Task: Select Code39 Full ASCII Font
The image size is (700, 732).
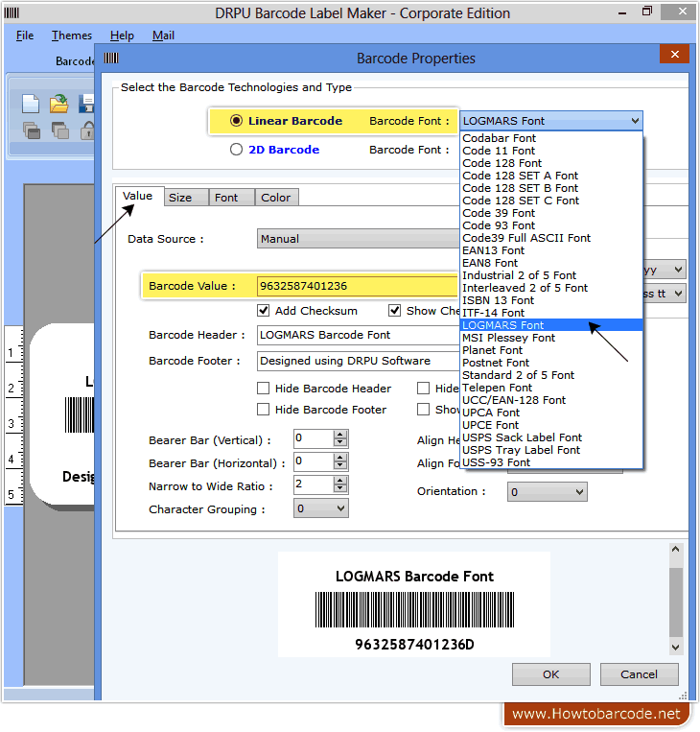Action: tap(551, 238)
